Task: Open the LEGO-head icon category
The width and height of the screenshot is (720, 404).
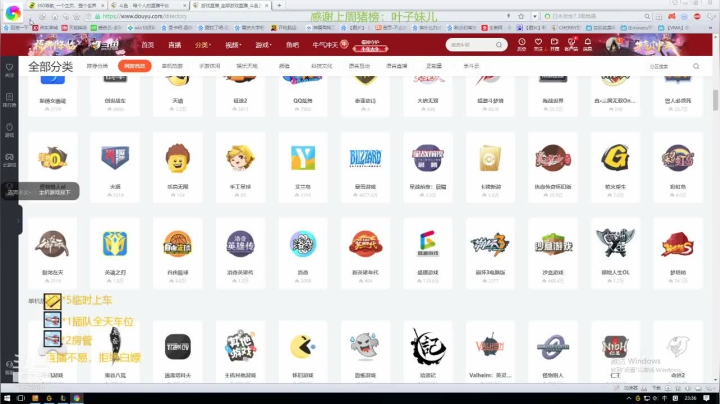Action: point(178,168)
